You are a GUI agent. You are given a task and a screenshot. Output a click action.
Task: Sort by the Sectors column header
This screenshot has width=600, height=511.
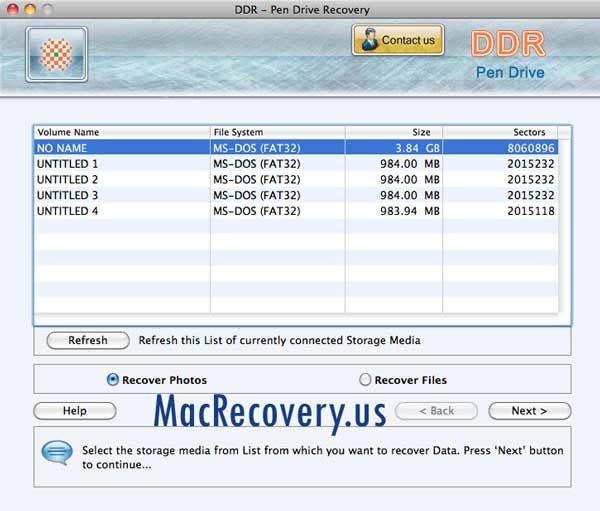pos(500,132)
